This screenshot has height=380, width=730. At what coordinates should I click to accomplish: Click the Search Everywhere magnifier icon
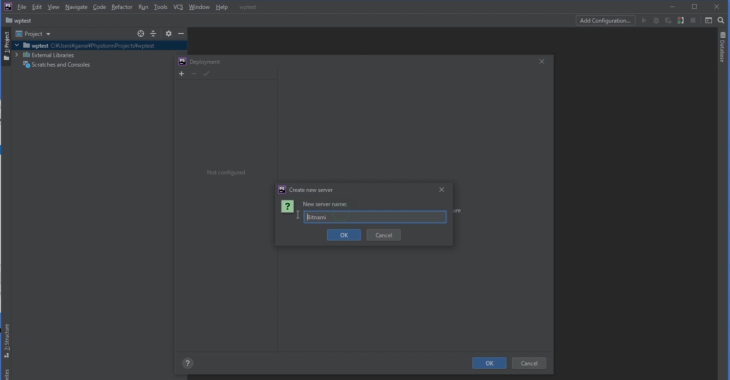coord(721,20)
